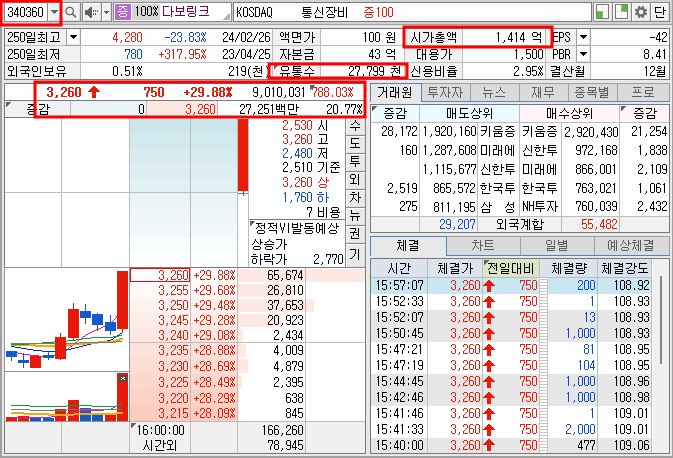Expand the 250일최고 dropdown arrow
The height and width of the screenshot is (458, 673).
pyautogui.click(x=73, y=37)
